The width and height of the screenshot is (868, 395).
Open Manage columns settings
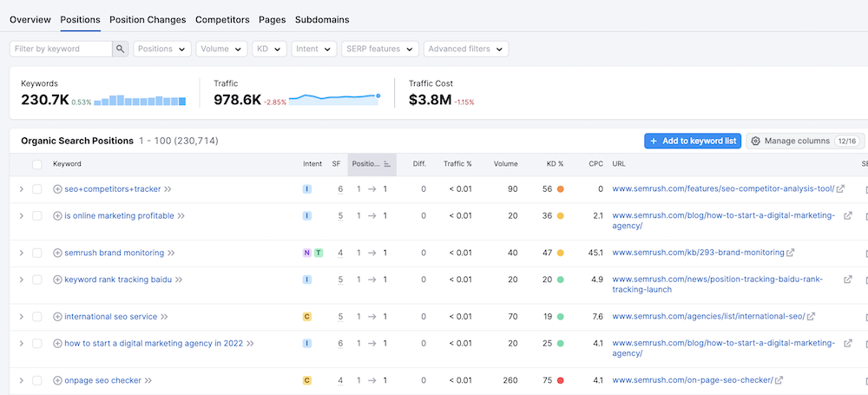tap(805, 141)
